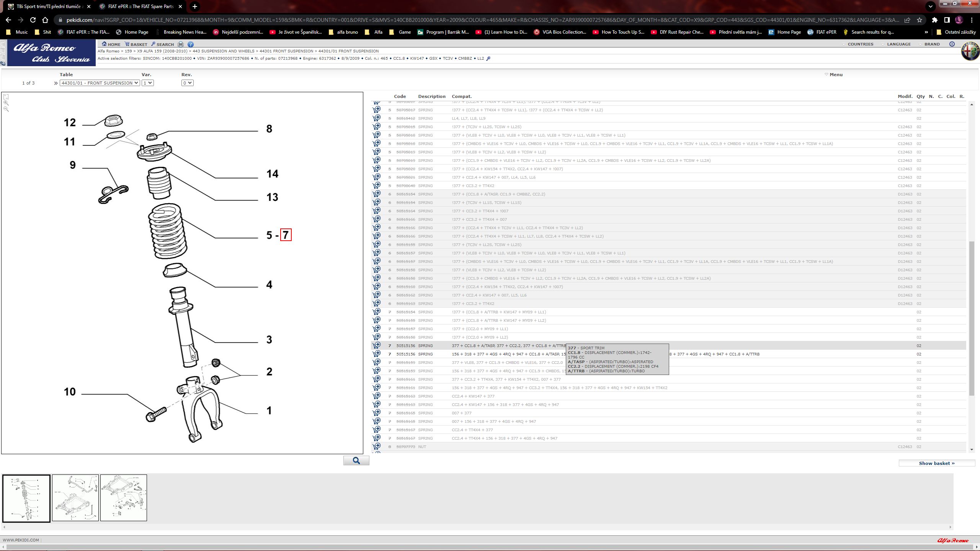Add part 50705820 SPRING to basket
The width and height of the screenshot is (980, 551).
(x=377, y=168)
